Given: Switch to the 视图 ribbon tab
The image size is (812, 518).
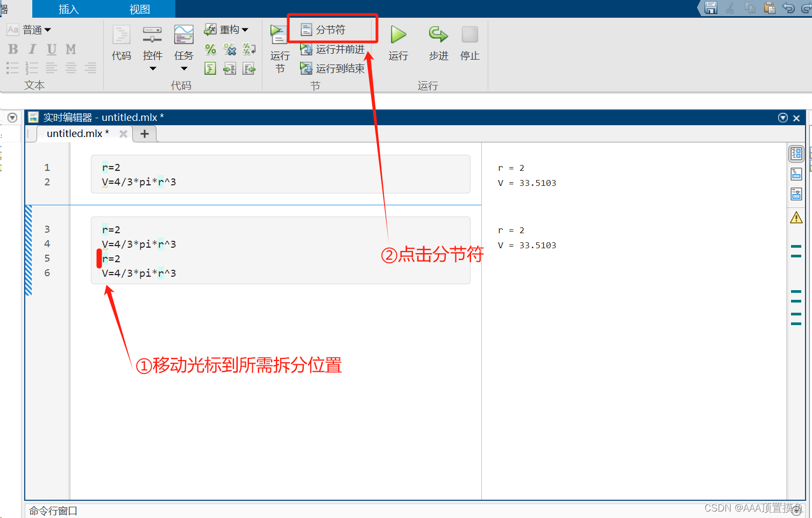Looking at the screenshot, I should point(139,9).
